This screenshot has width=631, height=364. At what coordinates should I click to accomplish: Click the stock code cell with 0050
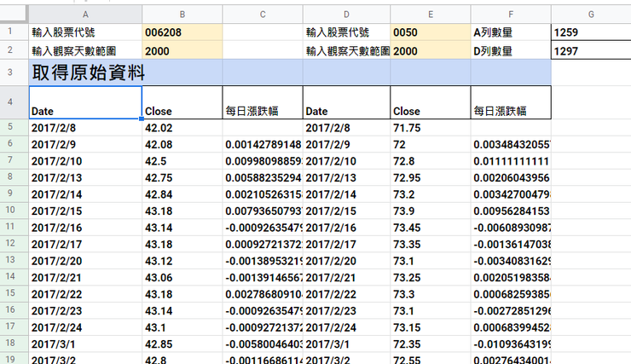(430, 32)
